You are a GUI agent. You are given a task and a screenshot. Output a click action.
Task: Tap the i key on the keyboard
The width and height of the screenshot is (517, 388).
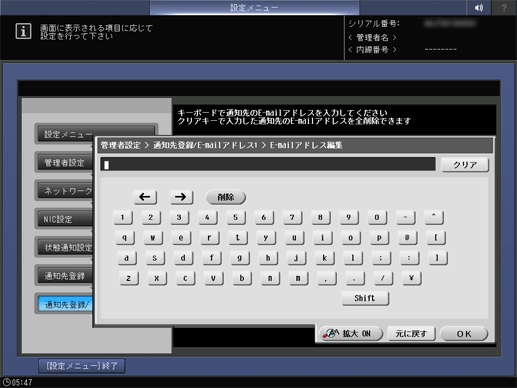click(322, 238)
